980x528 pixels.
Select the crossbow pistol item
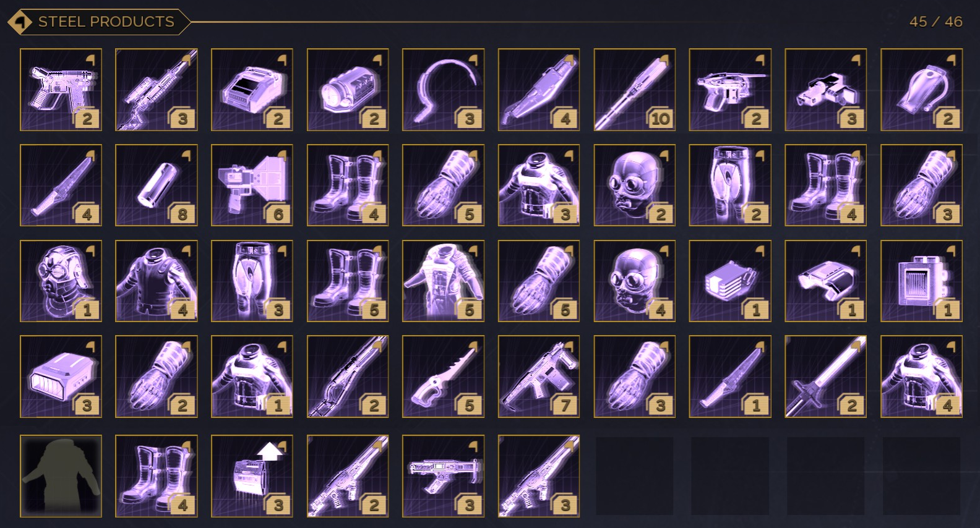coord(729,90)
